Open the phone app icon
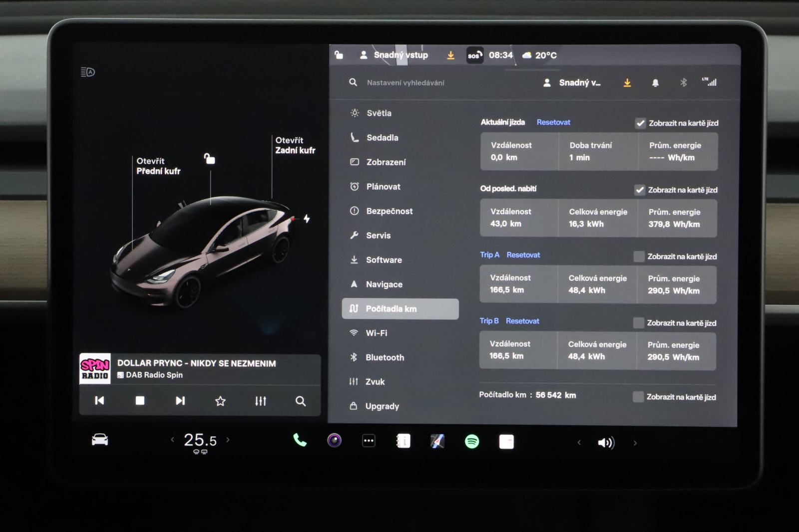Viewport: 799px width, 532px height. tap(300, 440)
